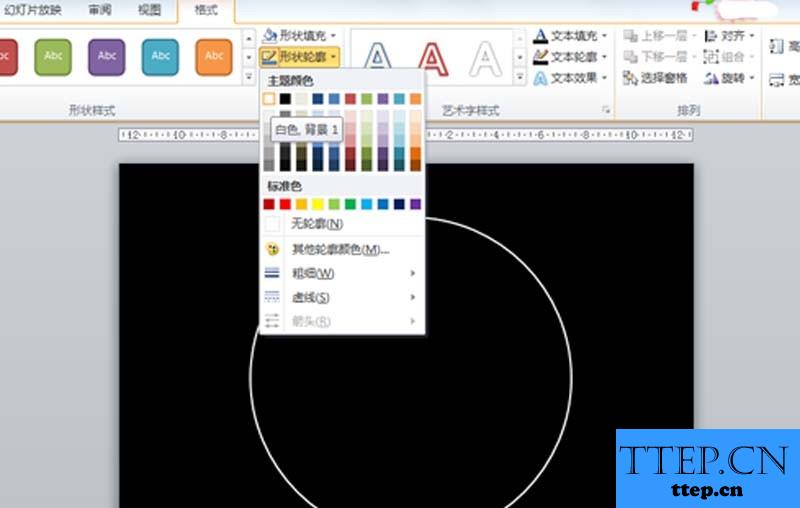Viewport: 800px width, 508px height.
Task: Switch to the 视图 tab
Action: 149,10
